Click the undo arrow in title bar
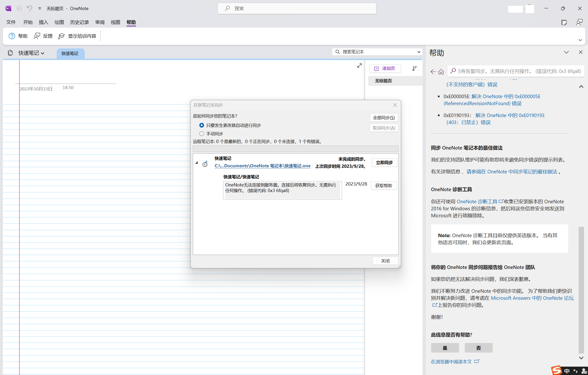 [30, 8]
